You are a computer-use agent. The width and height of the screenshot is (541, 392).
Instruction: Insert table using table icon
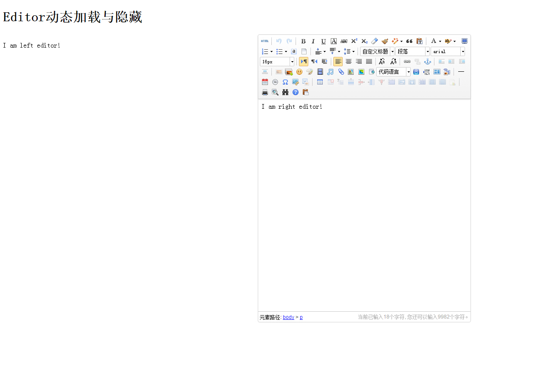pos(320,82)
